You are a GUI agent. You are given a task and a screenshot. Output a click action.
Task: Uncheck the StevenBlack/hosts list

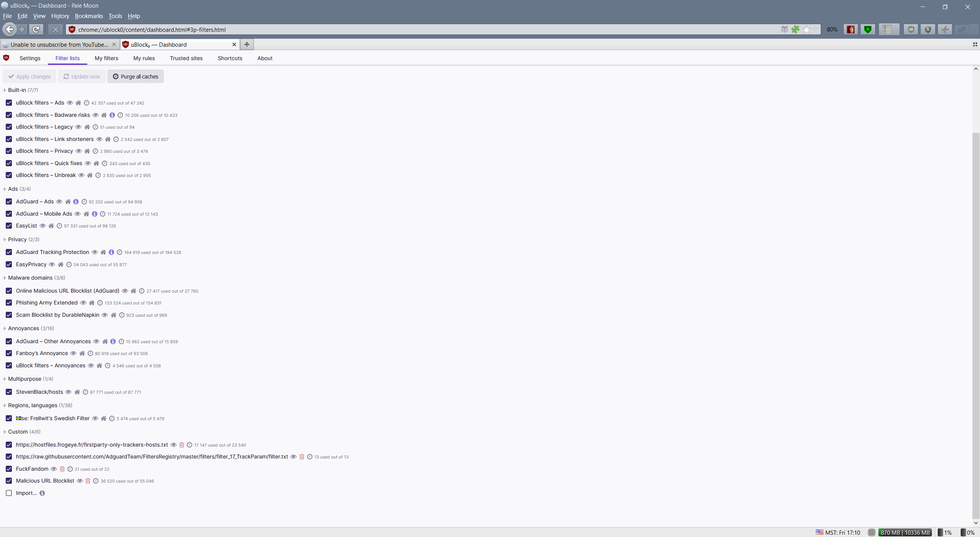9,392
